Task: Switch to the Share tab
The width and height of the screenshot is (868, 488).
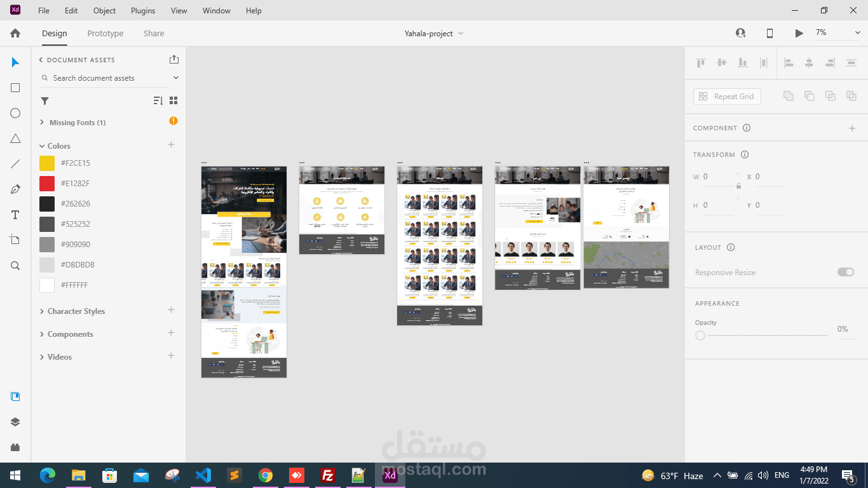Action: (154, 33)
